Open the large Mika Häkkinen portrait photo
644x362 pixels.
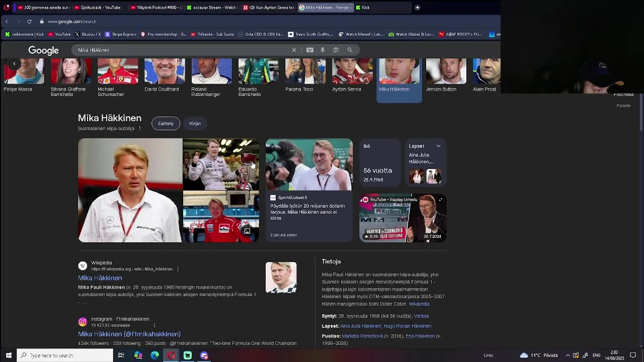coord(130,191)
